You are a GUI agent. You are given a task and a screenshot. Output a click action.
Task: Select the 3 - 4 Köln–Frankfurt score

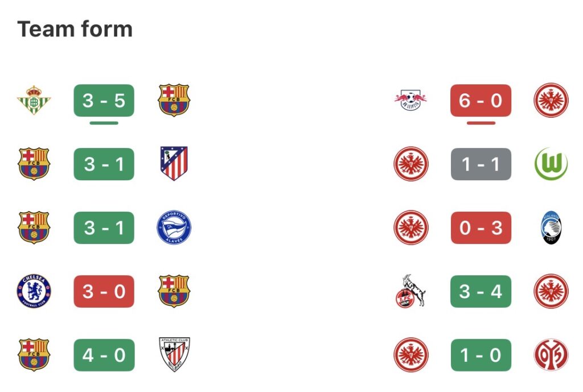coord(481,291)
